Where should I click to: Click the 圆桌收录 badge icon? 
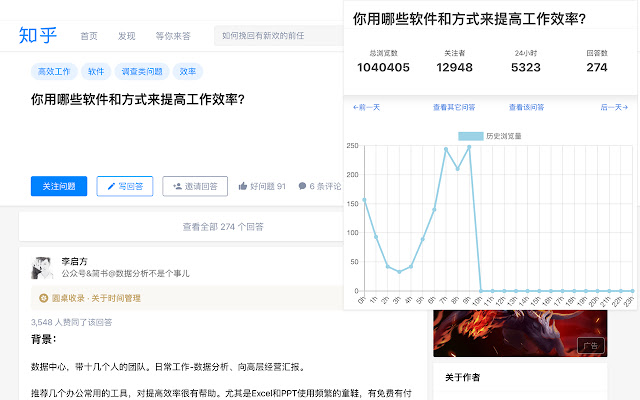43,298
